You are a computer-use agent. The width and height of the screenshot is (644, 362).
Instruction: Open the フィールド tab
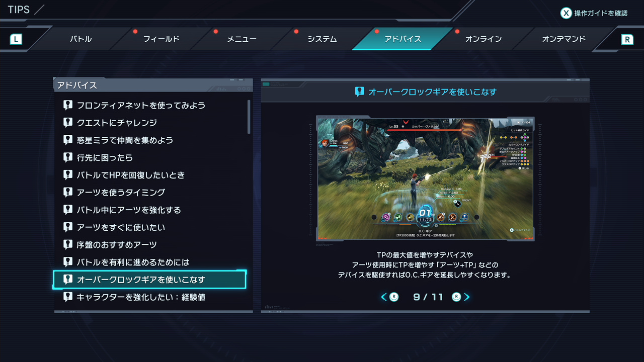161,39
